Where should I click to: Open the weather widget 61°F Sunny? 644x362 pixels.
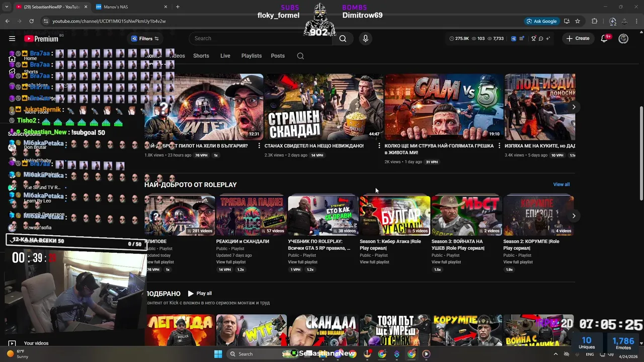click(x=18, y=354)
